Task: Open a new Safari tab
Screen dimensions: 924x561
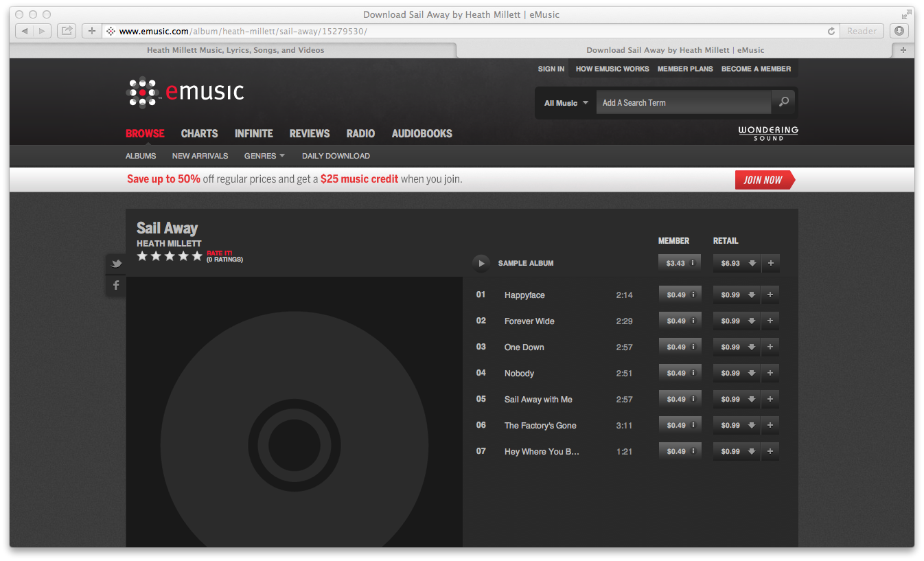Action: point(903,50)
